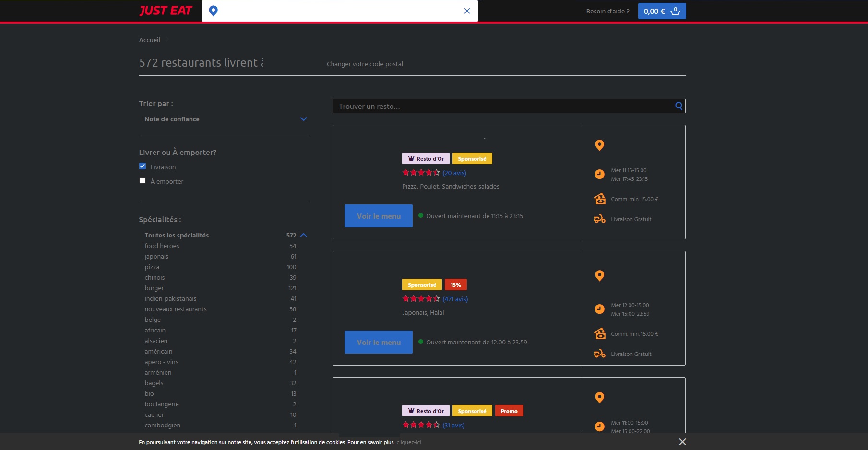868x450 pixels.
Task: Uncheck the Livraison checkbox
Action: 143,166
